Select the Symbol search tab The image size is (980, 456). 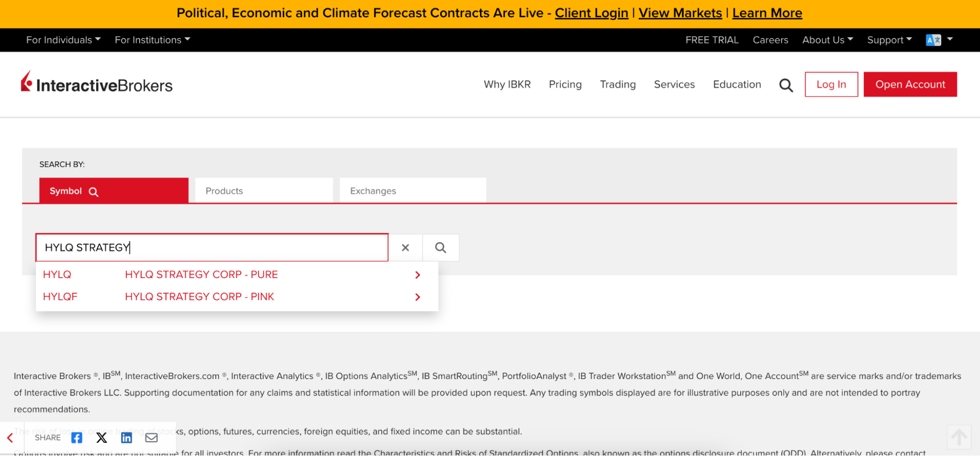coord(114,191)
